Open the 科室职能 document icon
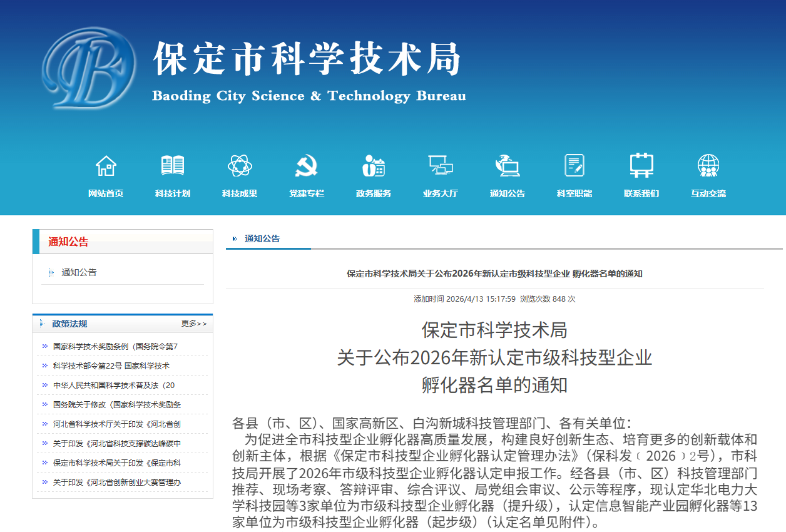Viewport: 786px width, 532px height. 574,166
